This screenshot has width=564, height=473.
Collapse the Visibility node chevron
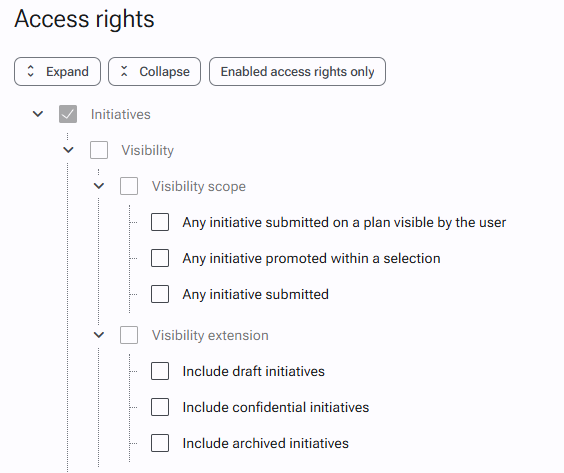(68, 150)
